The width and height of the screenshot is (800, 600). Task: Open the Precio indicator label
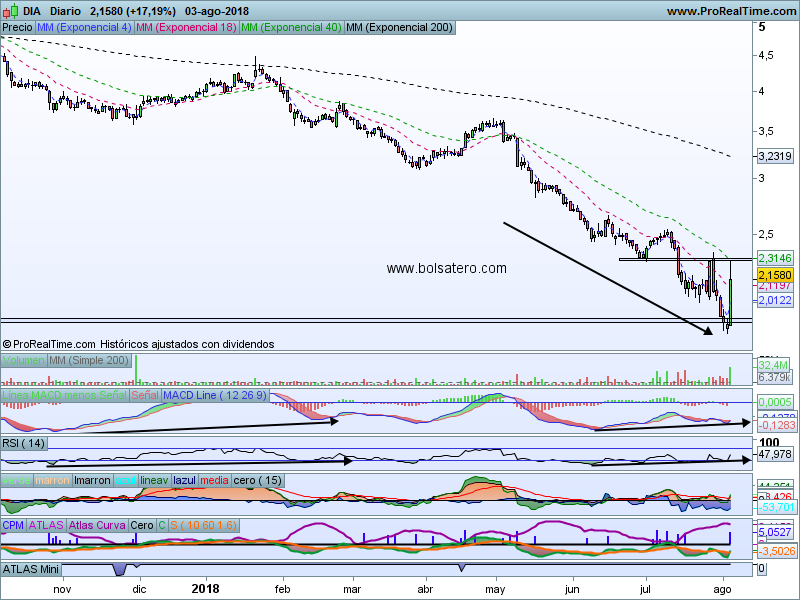17,27
